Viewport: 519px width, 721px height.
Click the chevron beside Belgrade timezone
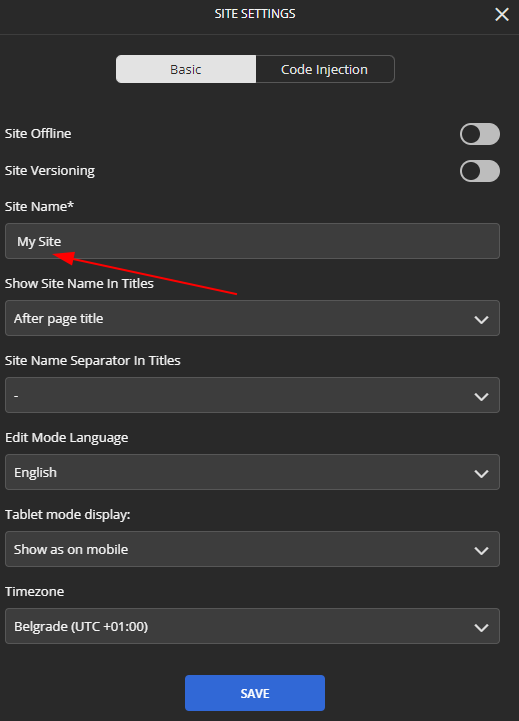pos(481,627)
